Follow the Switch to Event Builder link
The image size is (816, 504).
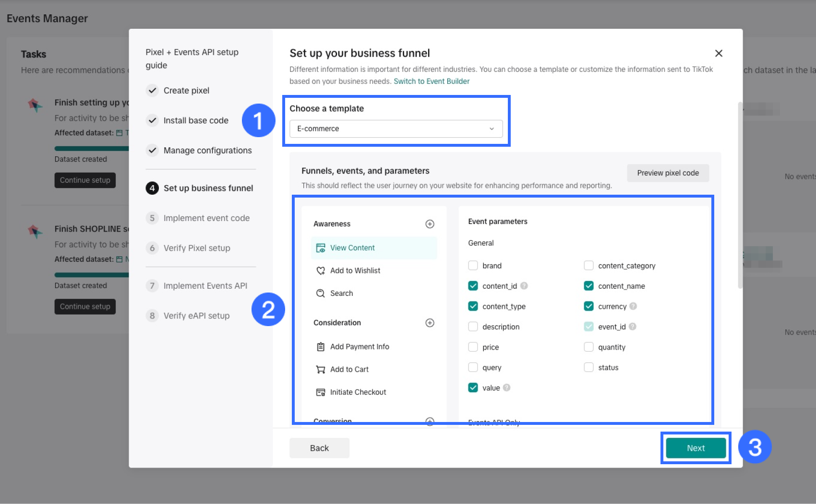[x=432, y=82]
